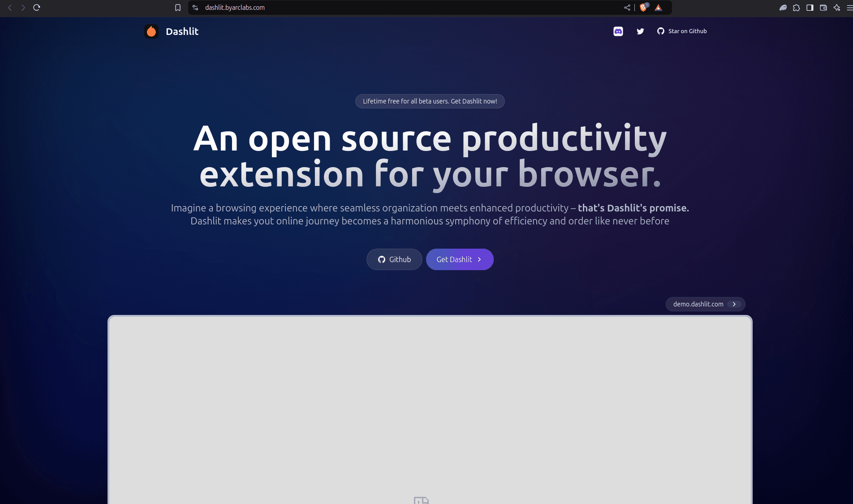Click the loading placeholder icon in preview
Viewport: 853px width, 504px height.
(421, 500)
